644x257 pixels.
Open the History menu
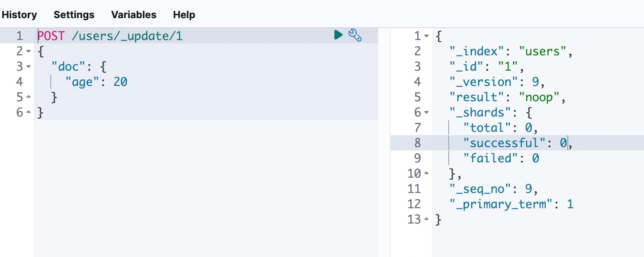tap(19, 15)
